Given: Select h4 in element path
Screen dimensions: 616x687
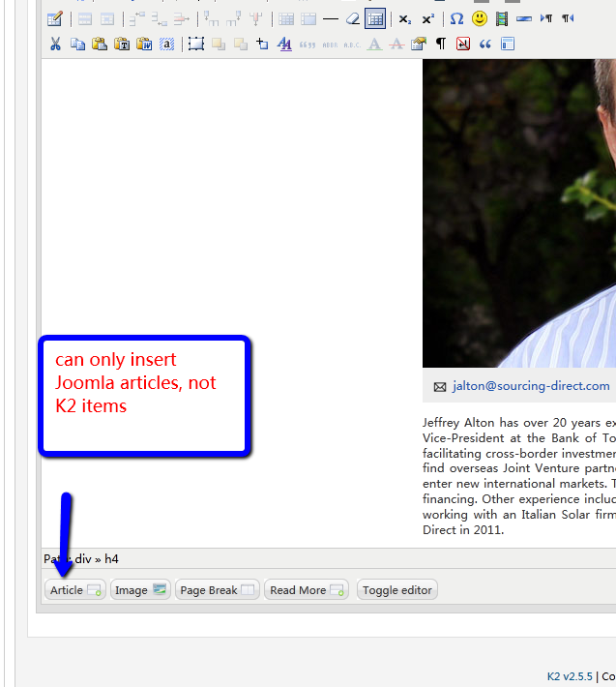Looking at the screenshot, I should pyautogui.click(x=111, y=559).
